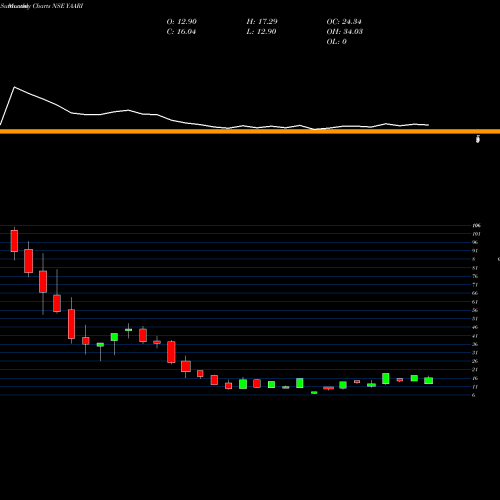The height and width of the screenshot is (500, 500).
Task: Click the 56 price axis label
Action: (x=475, y=310)
